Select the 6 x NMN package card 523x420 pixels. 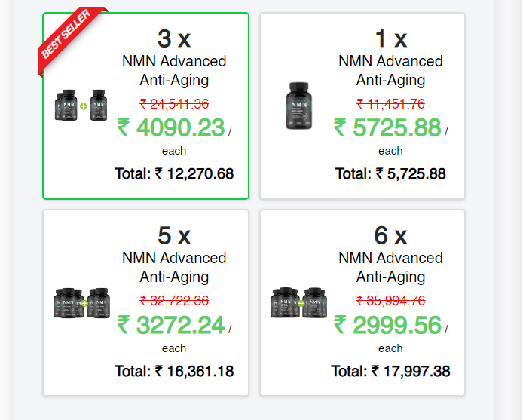click(362, 302)
